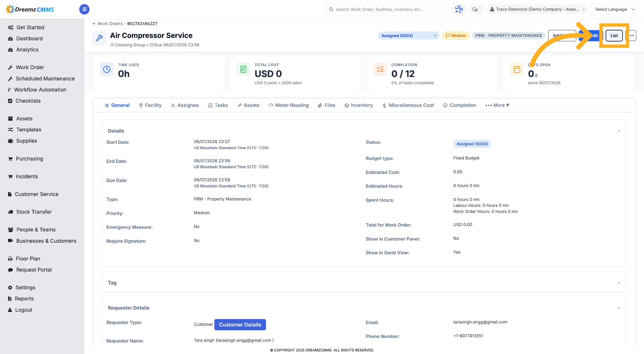Click the Customer Details button

[240, 325]
